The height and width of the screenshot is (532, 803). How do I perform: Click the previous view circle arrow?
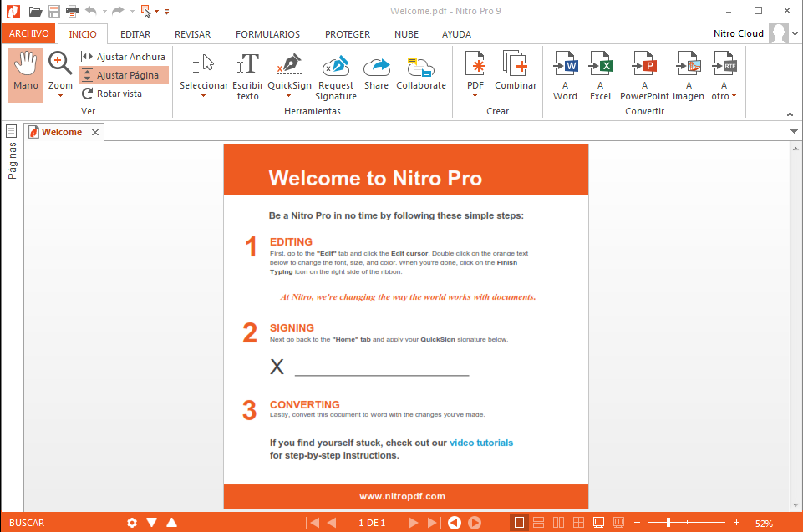coord(455,523)
